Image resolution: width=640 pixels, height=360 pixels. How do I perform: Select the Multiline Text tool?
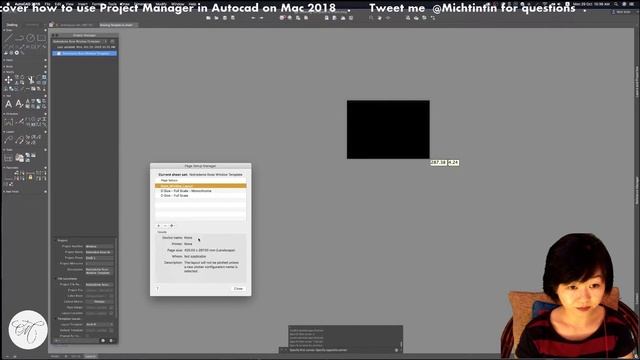click(x=8, y=104)
